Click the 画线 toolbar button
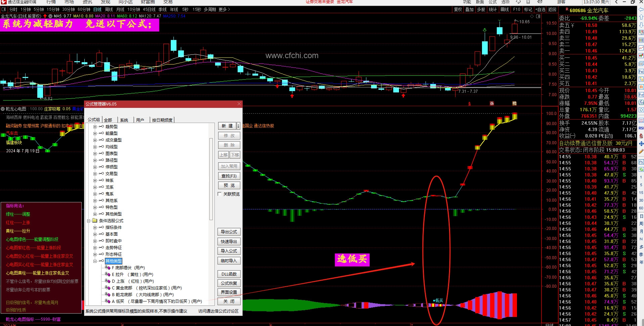Image resolution: width=644 pixels, height=326 pixels. pyautogui.click(x=505, y=9)
